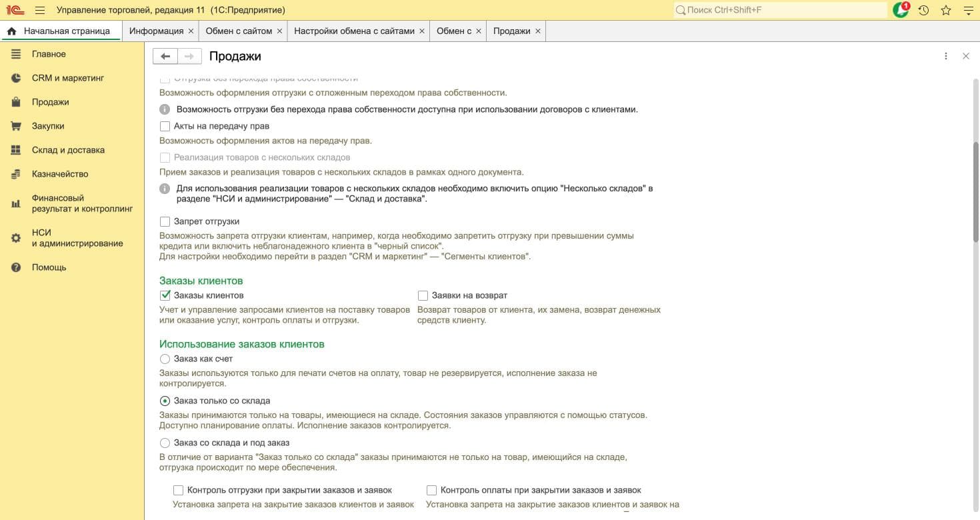
Task: Click the CRM и маркетинг pie icon
Action: [x=16, y=78]
